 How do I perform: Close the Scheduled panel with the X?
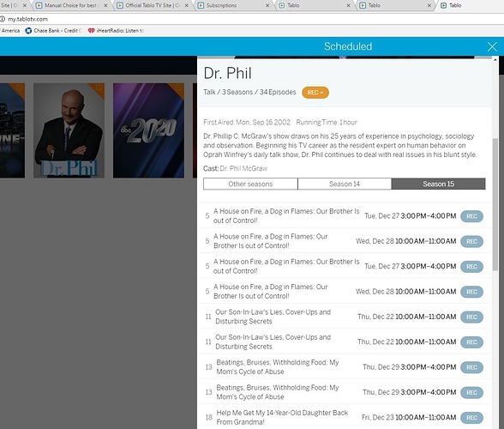click(492, 46)
